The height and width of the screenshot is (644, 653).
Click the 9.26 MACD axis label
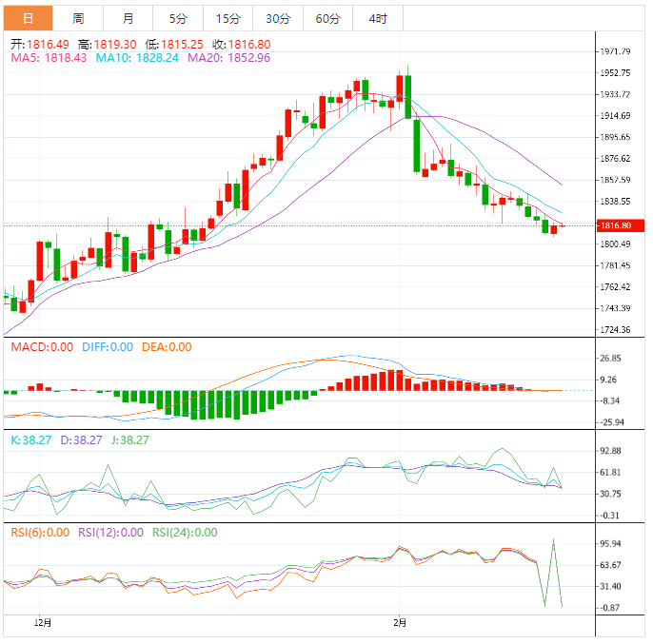pyautogui.click(x=609, y=380)
